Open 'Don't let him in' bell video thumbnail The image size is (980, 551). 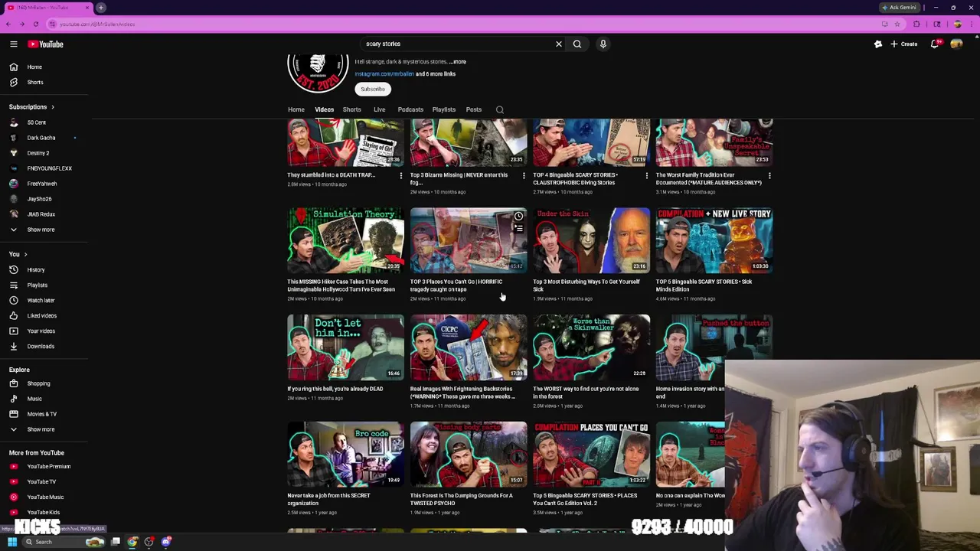pyautogui.click(x=346, y=347)
